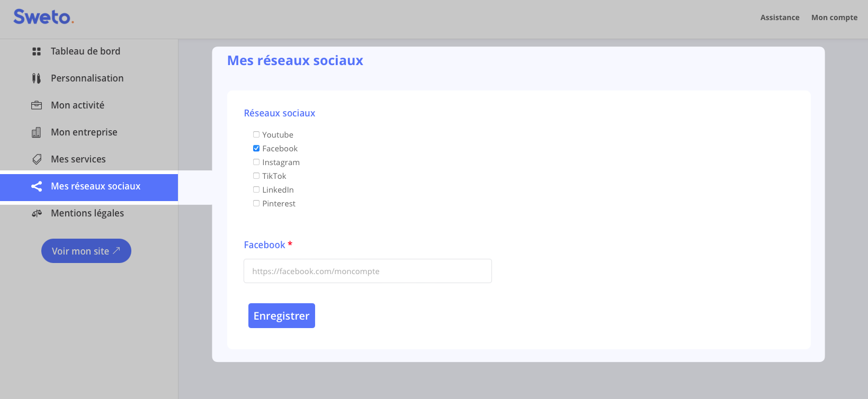This screenshot has width=868, height=399.
Task: Open the Mon compte menu
Action: pos(834,17)
